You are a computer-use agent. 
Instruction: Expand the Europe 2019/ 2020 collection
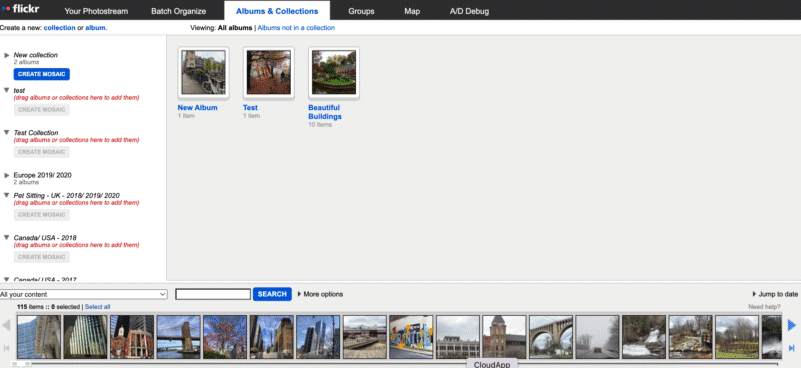7,175
